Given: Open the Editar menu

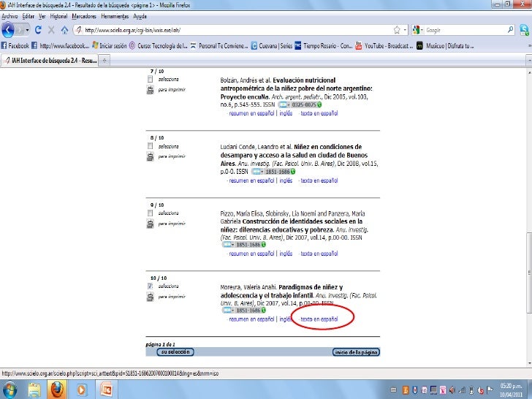Looking at the screenshot, I should (x=28, y=16).
